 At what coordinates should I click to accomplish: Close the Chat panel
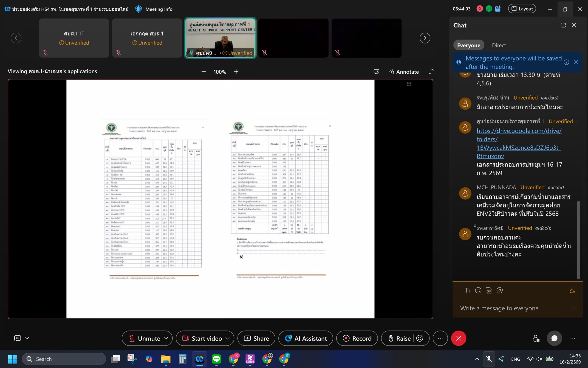(574, 25)
